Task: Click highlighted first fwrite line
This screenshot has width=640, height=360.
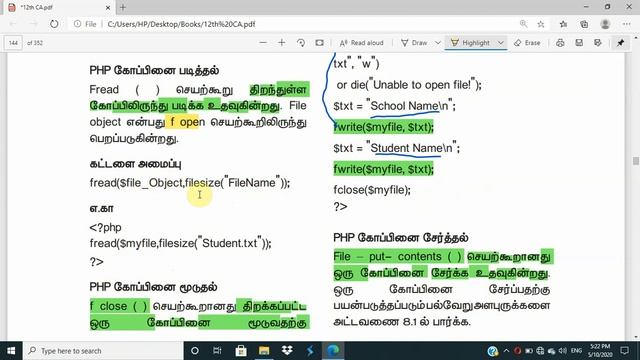Action: (383, 127)
